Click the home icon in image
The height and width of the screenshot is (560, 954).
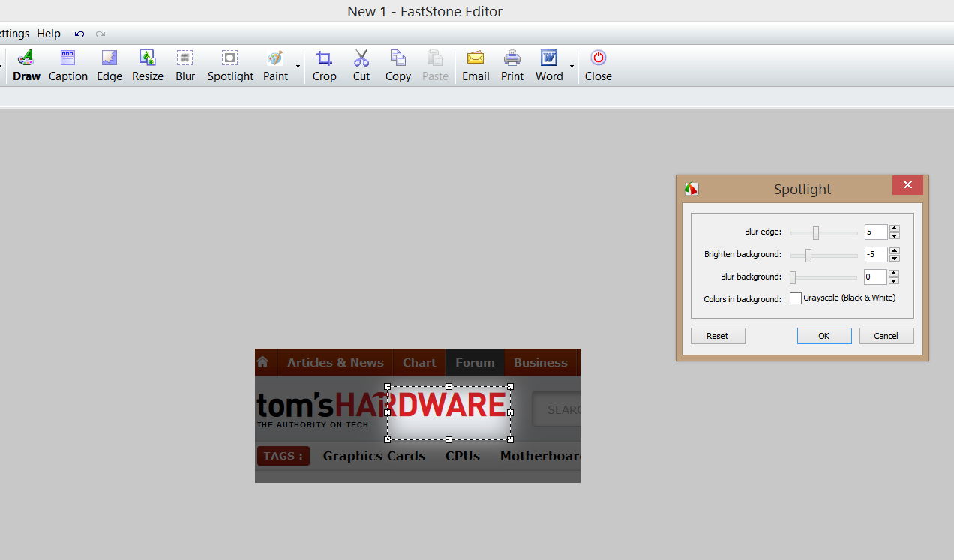262,361
